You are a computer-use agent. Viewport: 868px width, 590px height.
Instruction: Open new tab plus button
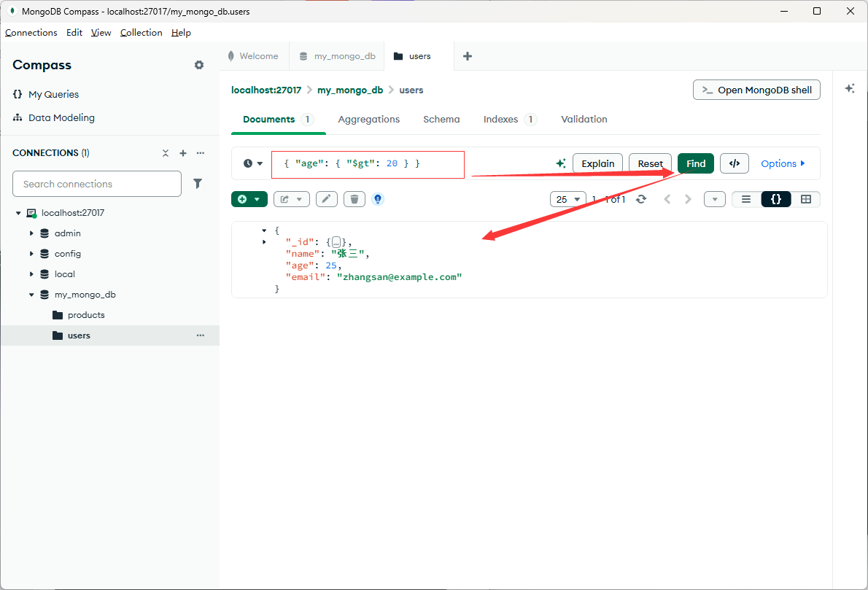click(468, 56)
